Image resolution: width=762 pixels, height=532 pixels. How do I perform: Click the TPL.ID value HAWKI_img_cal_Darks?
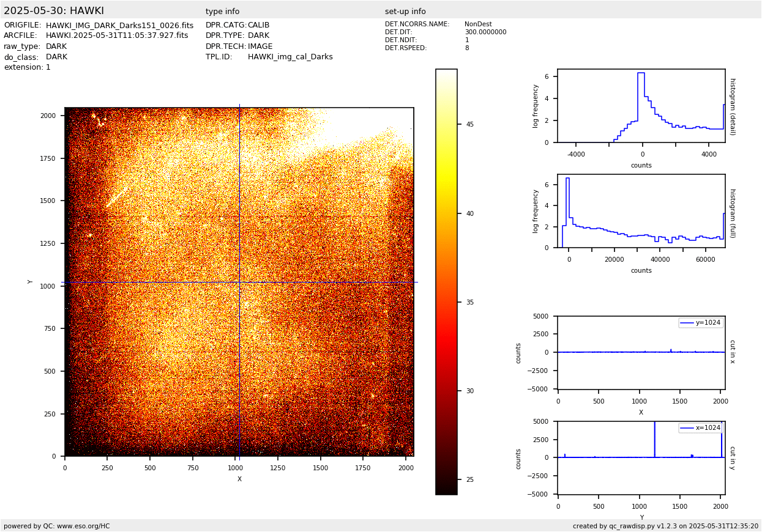coord(290,57)
